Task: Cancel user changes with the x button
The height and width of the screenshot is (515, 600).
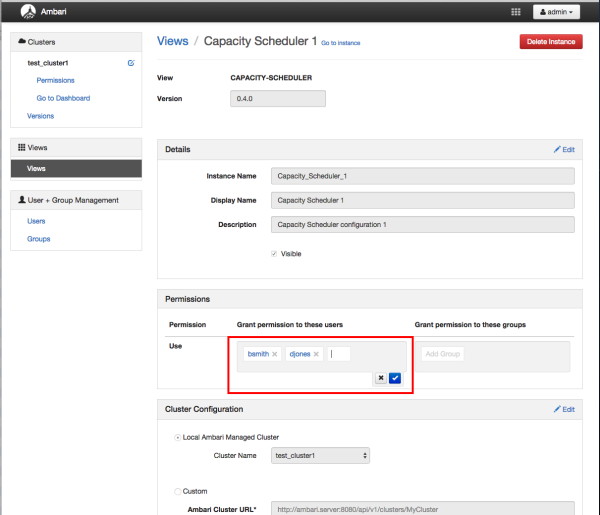Action: click(381, 378)
